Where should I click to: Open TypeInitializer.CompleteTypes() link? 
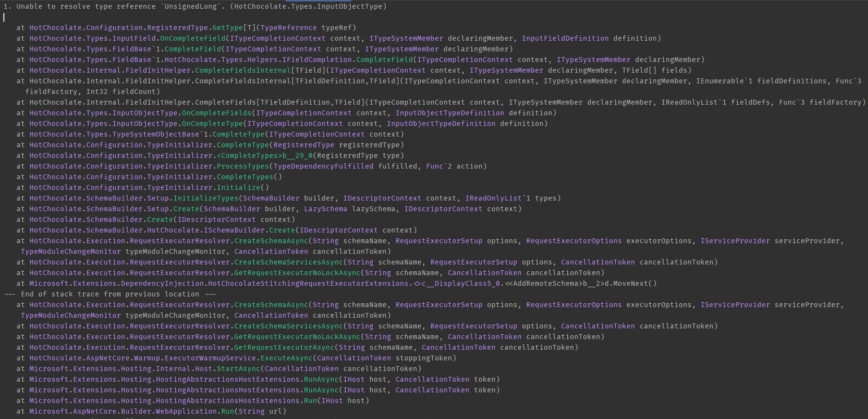(245, 177)
